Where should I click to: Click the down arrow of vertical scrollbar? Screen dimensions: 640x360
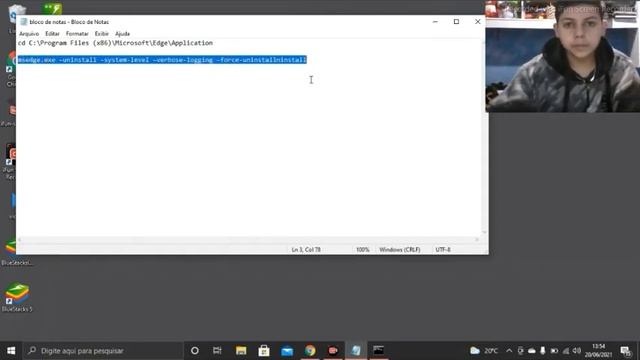[484, 233]
